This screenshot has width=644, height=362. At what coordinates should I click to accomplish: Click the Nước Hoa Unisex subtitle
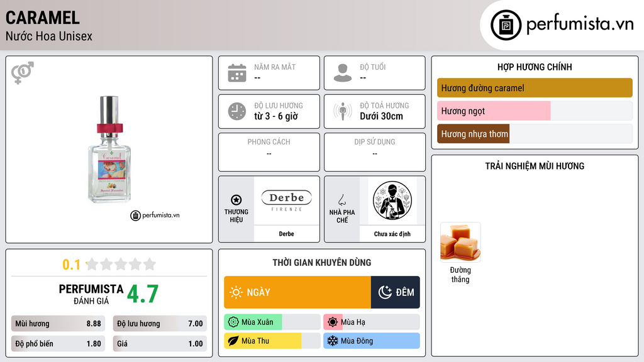click(x=49, y=36)
